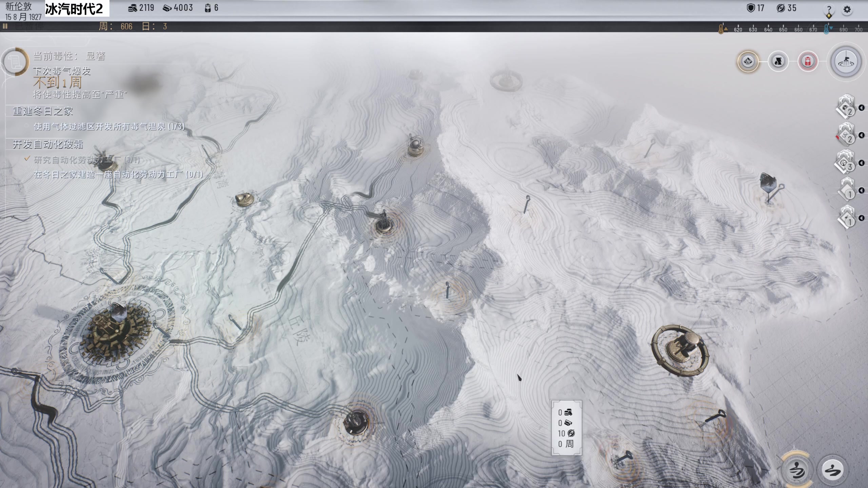
Task: Select the large ringed settlement on the right
Action: click(680, 350)
